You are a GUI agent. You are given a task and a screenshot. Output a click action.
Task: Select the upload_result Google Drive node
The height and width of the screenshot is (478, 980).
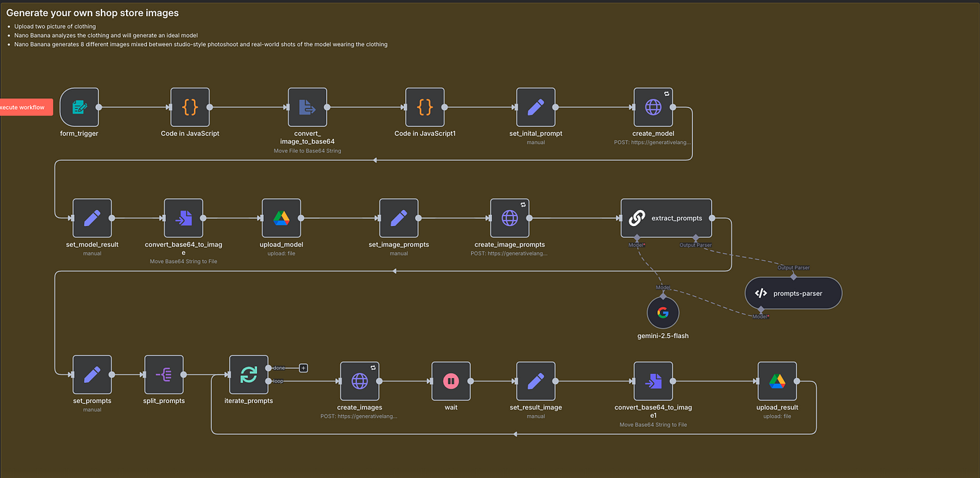[x=777, y=381]
